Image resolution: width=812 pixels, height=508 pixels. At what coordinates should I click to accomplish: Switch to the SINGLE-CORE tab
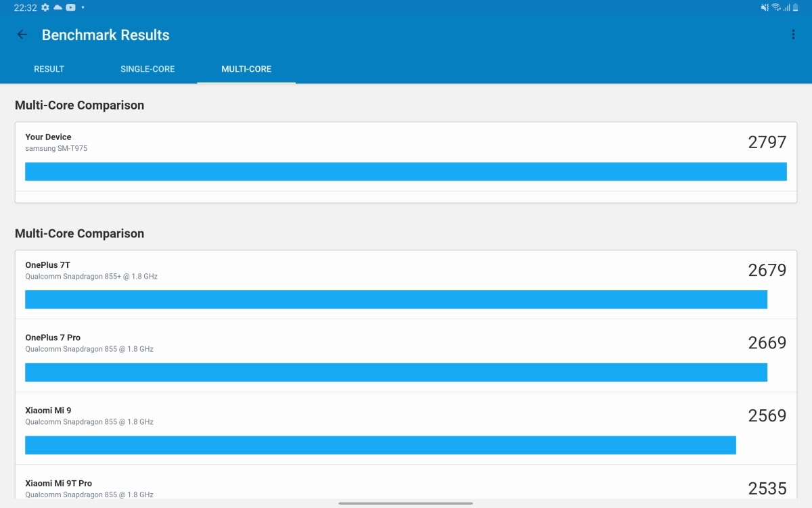[148, 69]
